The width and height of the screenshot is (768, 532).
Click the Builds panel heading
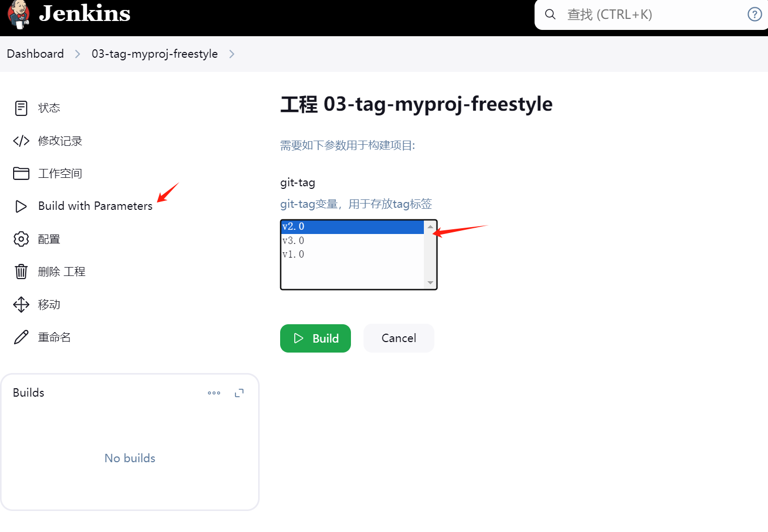(29, 392)
